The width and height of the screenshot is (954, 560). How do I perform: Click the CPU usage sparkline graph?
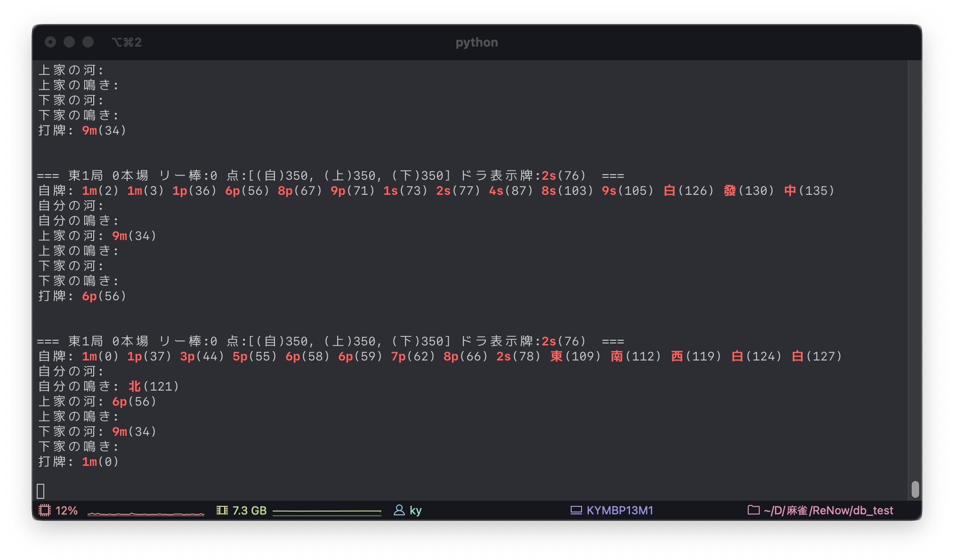[x=146, y=513]
